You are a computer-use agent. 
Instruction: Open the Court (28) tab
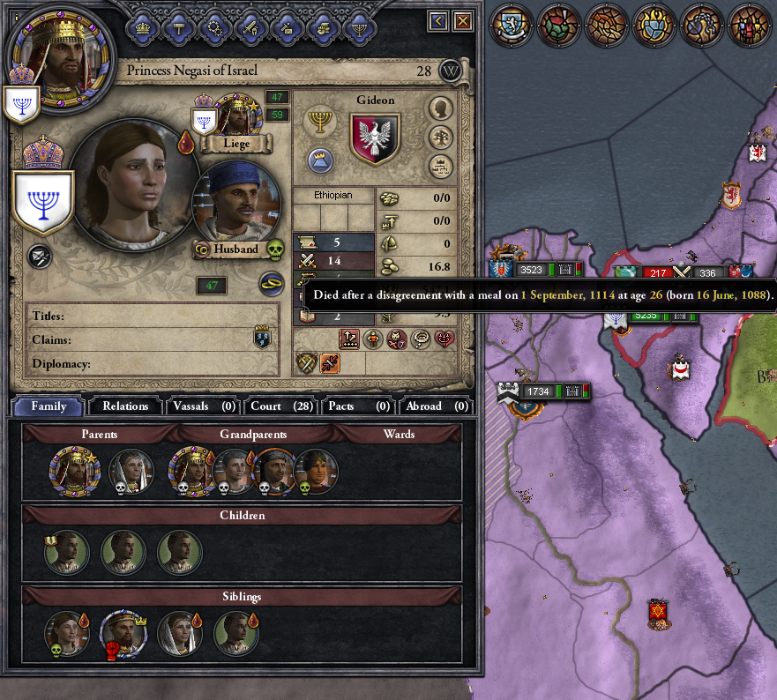point(281,406)
